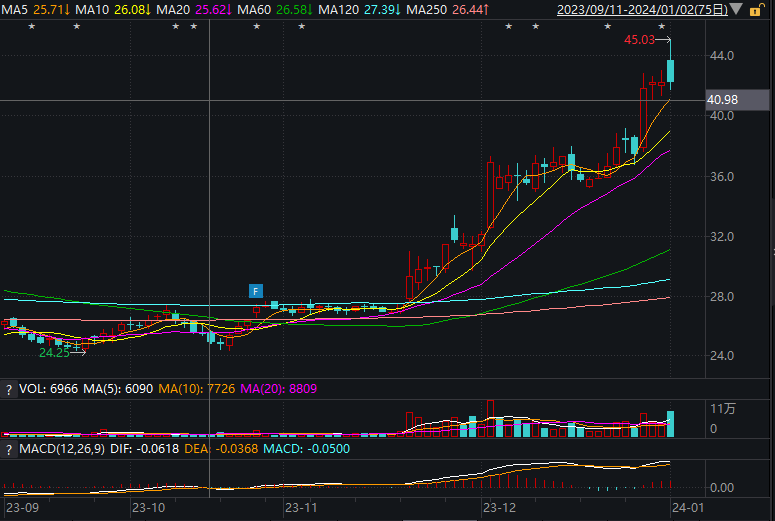Open the VOL indicator help icon
This screenshot has width=775, height=521.
[x=9, y=388]
